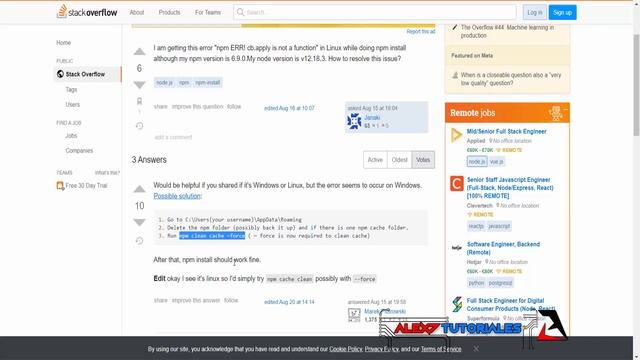Click the vue.js job tag
The height and width of the screenshot is (360, 640).
(497, 162)
